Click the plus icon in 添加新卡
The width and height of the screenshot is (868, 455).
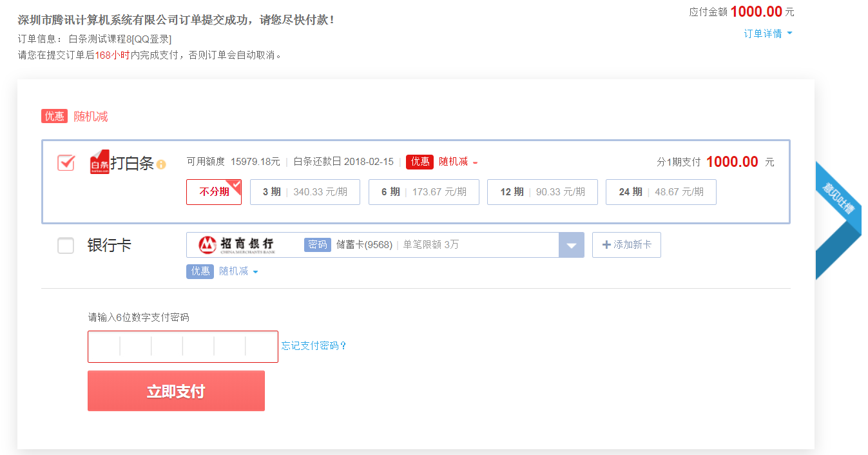[606, 245]
